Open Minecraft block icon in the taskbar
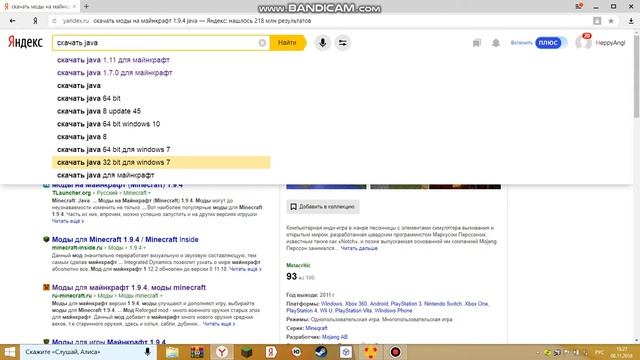The height and width of the screenshot is (360, 640). tap(247, 352)
